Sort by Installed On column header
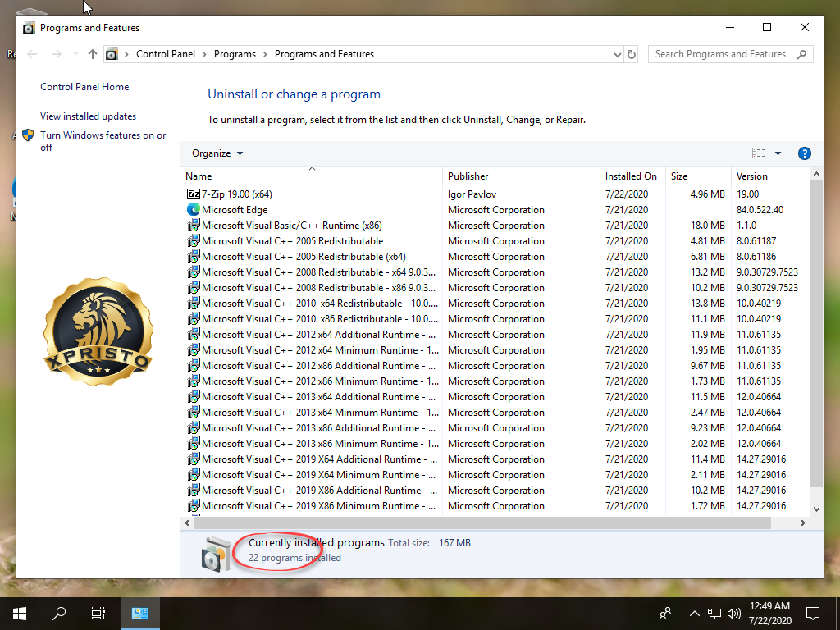 [x=632, y=176]
